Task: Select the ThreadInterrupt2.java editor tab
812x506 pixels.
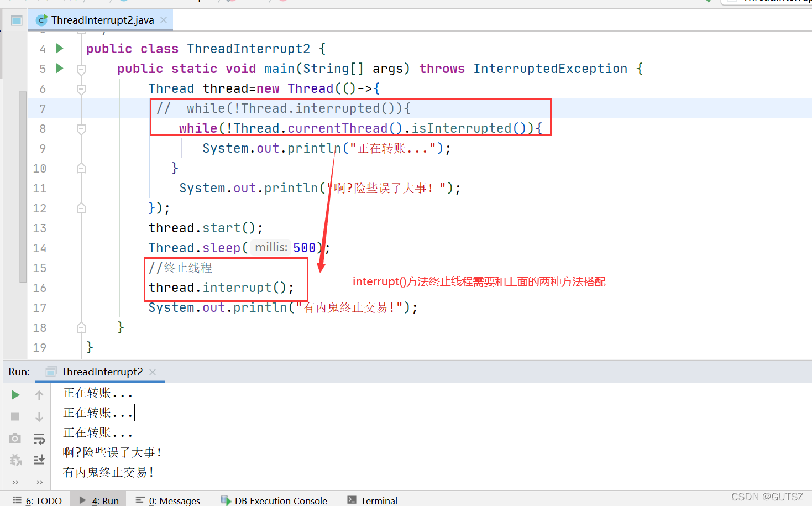Action: coord(101,20)
